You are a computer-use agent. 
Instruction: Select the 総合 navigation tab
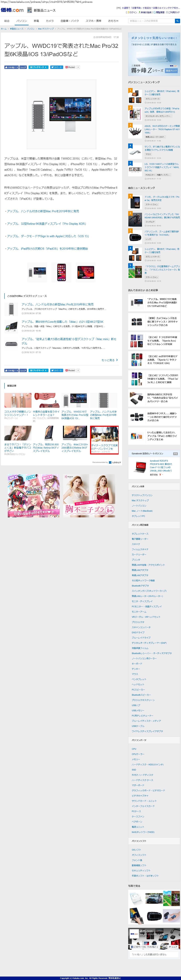(x=7, y=21)
